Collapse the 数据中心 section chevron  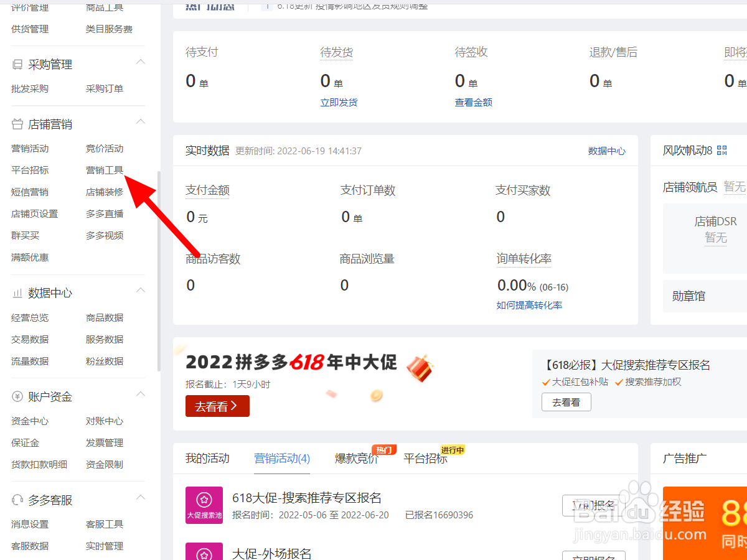coord(141,291)
